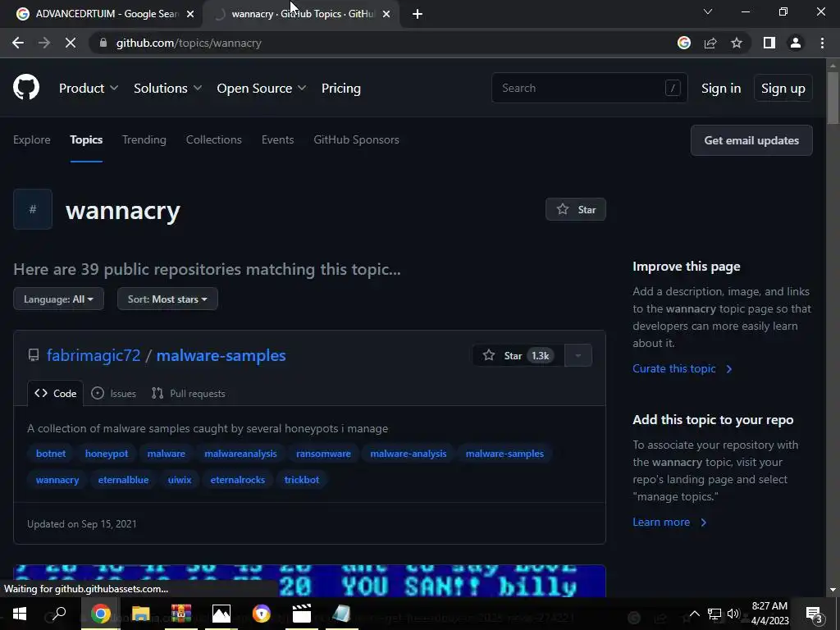Click the address bar URL
The width and height of the screenshot is (840, 630).
click(x=189, y=43)
